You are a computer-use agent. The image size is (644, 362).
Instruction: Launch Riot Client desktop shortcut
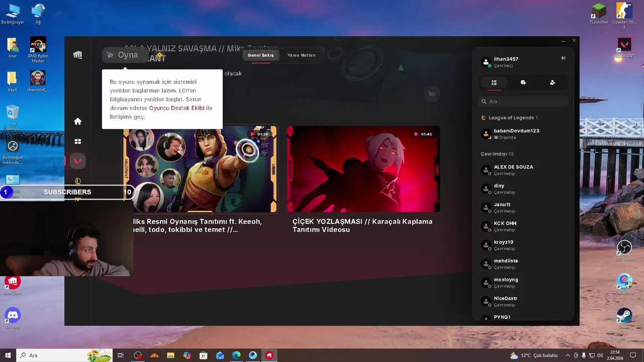coord(13,285)
